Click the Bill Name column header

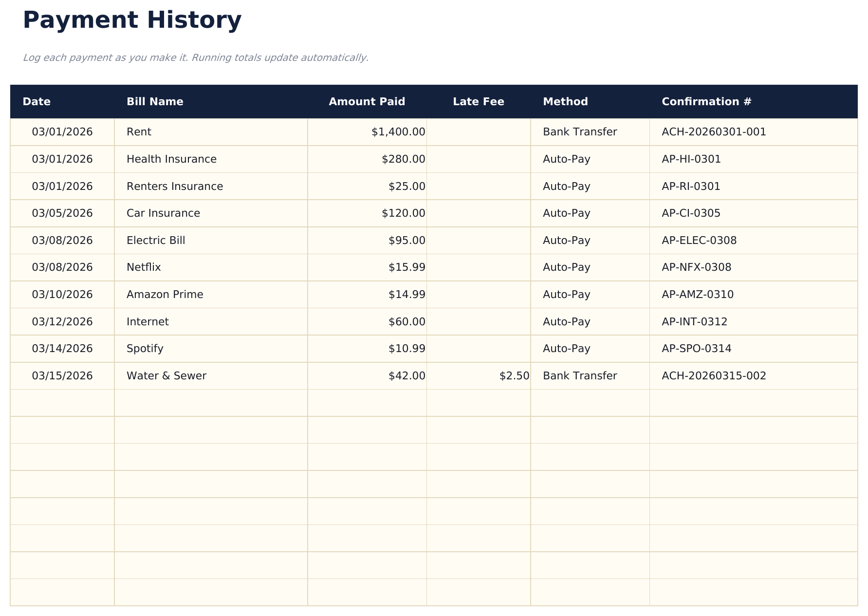click(155, 101)
